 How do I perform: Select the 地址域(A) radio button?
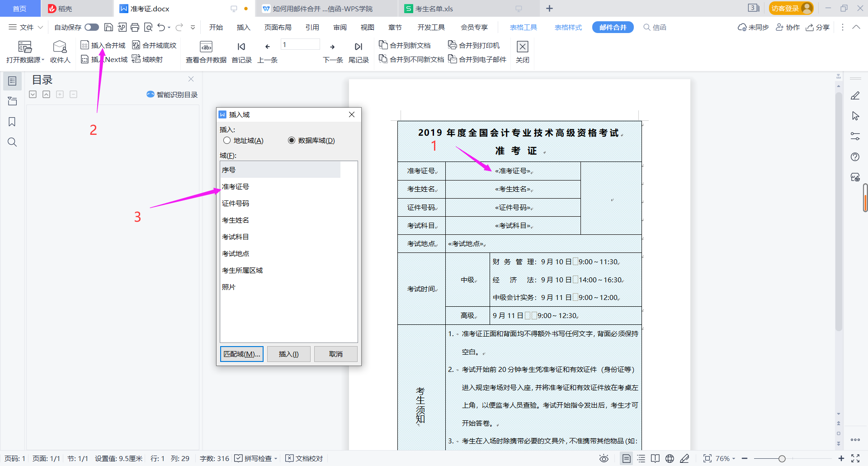click(x=227, y=140)
